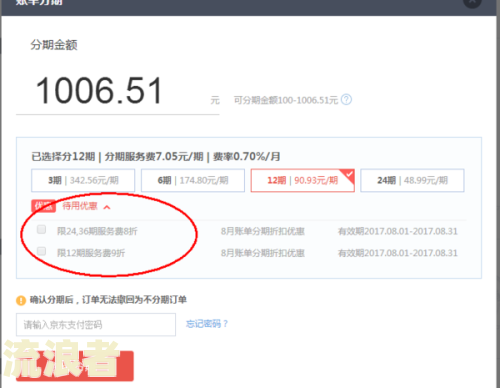Select the 3期 342.56元/期 installment option
Screen dimensions: 500x388
point(83,180)
